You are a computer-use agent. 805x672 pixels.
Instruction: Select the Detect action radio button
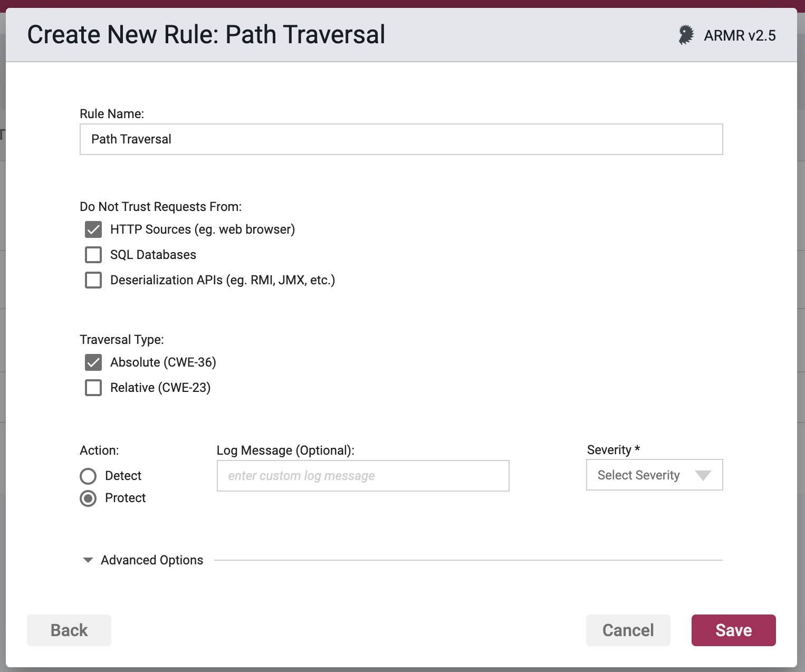coord(88,476)
